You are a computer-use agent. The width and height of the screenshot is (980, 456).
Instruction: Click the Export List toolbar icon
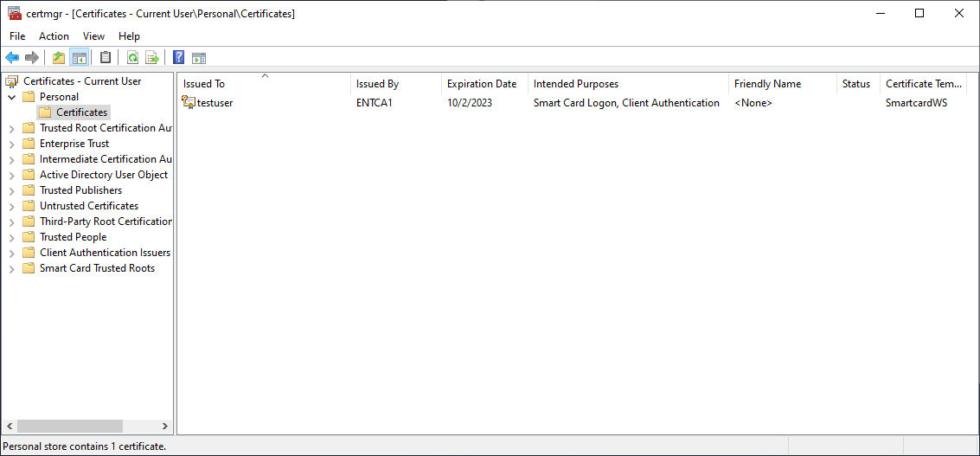click(x=152, y=58)
